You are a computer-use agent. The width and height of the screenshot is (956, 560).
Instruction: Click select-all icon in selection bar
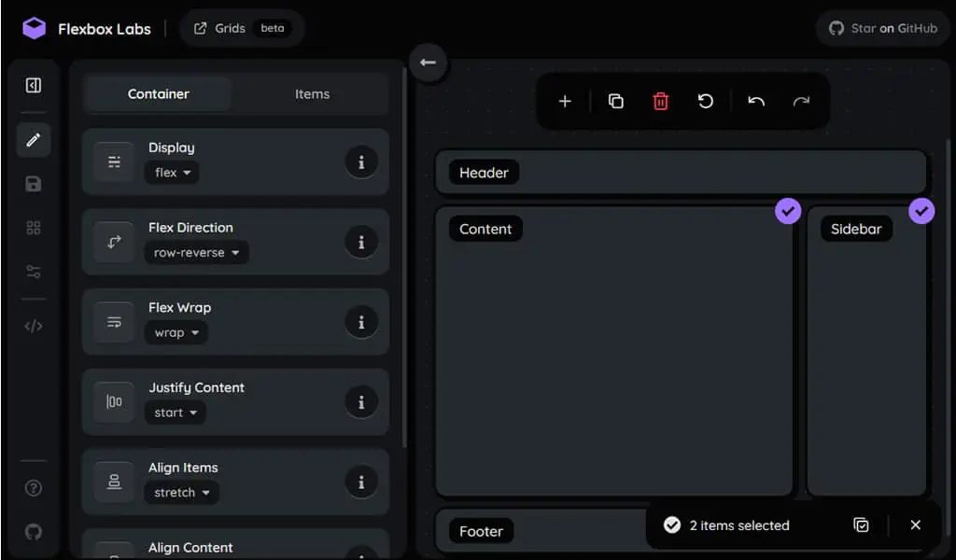pos(861,525)
